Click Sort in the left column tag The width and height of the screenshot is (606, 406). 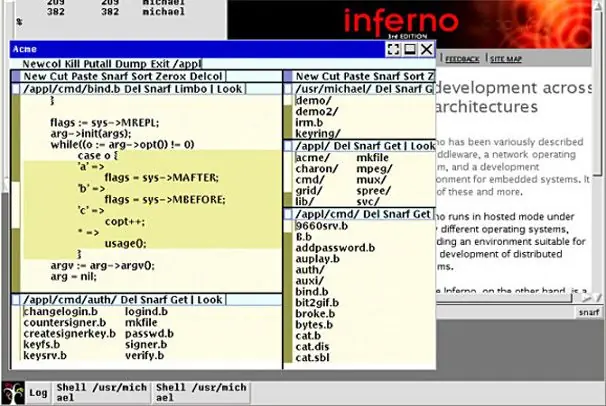(141, 76)
